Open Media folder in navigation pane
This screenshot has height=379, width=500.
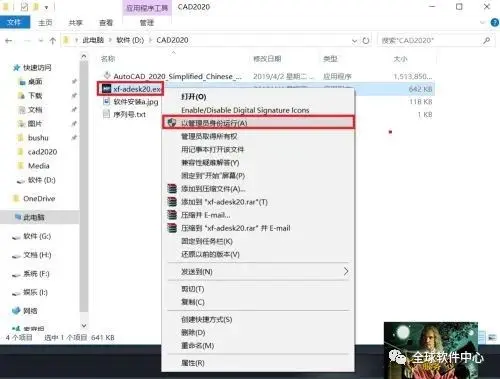pos(39,166)
